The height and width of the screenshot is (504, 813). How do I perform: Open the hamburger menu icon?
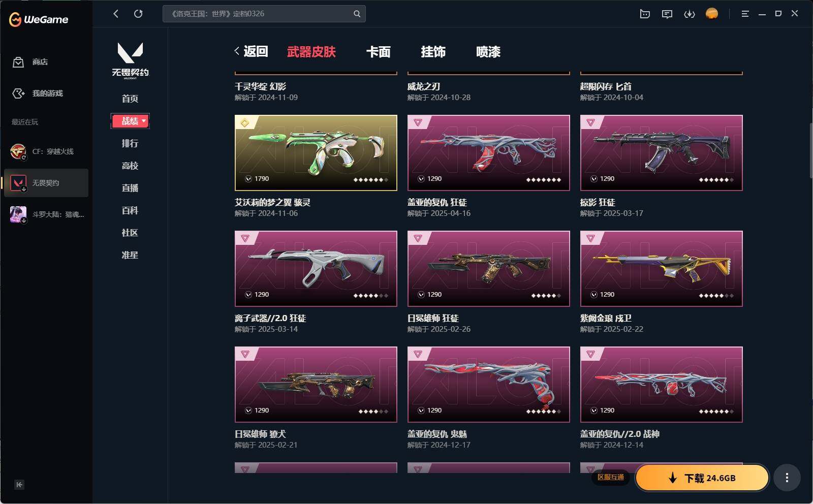coord(745,14)
